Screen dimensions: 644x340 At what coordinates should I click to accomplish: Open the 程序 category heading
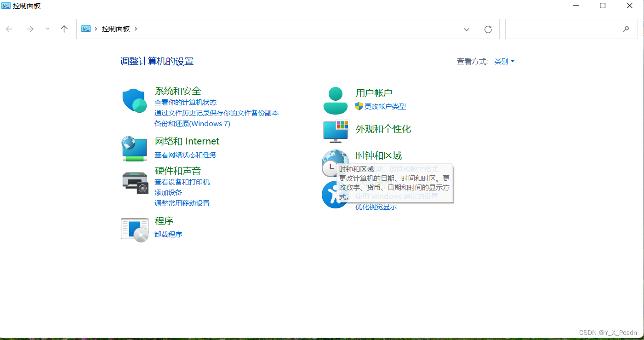point(164,221)
